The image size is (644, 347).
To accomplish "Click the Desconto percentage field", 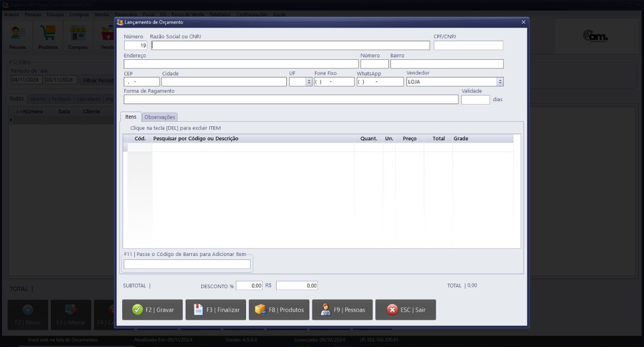I will tap(249, 286).
